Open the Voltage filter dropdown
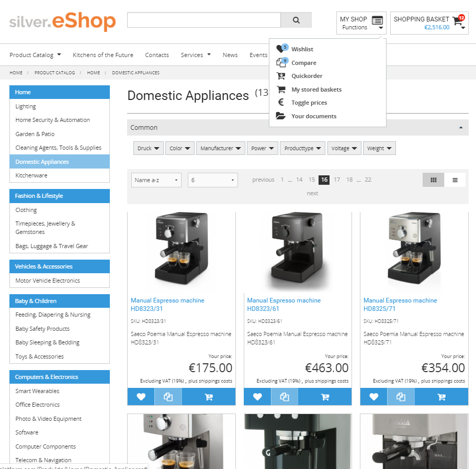Screen dimensions: 476x469 [344, 148]
